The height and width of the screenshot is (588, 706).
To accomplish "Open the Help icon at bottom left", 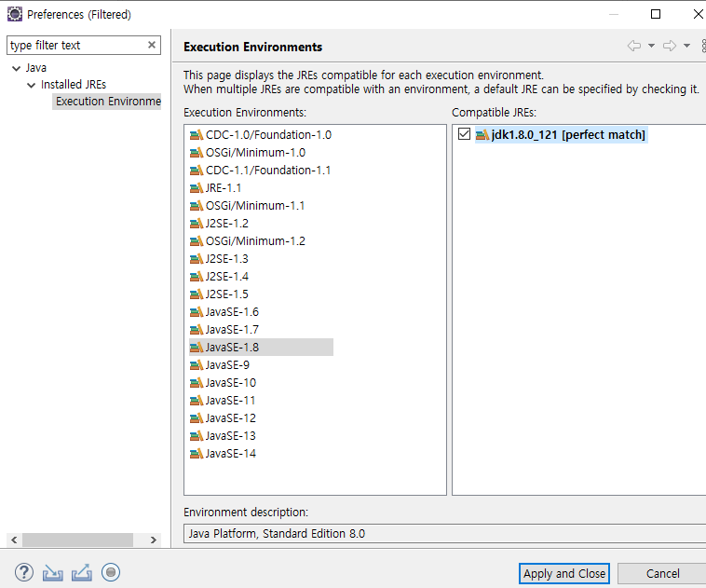I will (x=24, y=573).
